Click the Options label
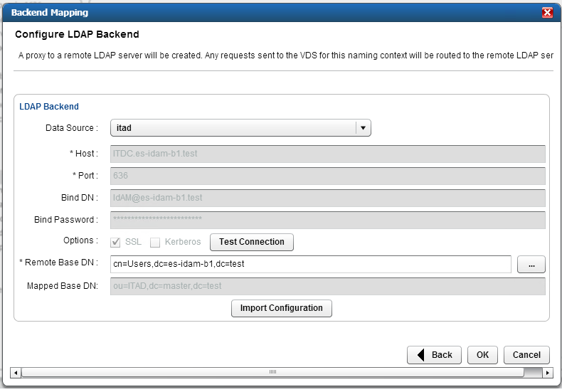Screen dimensions: 562x392 (x=80, y=240)
